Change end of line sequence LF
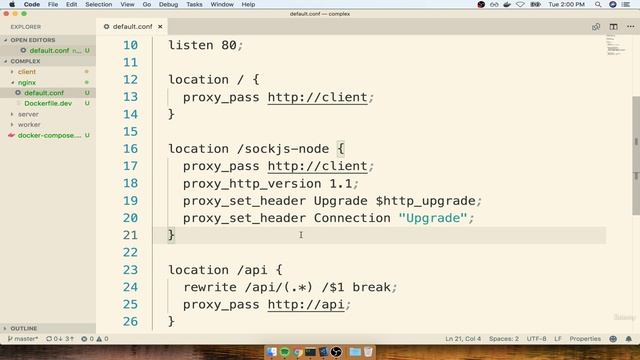 [558, 339]
